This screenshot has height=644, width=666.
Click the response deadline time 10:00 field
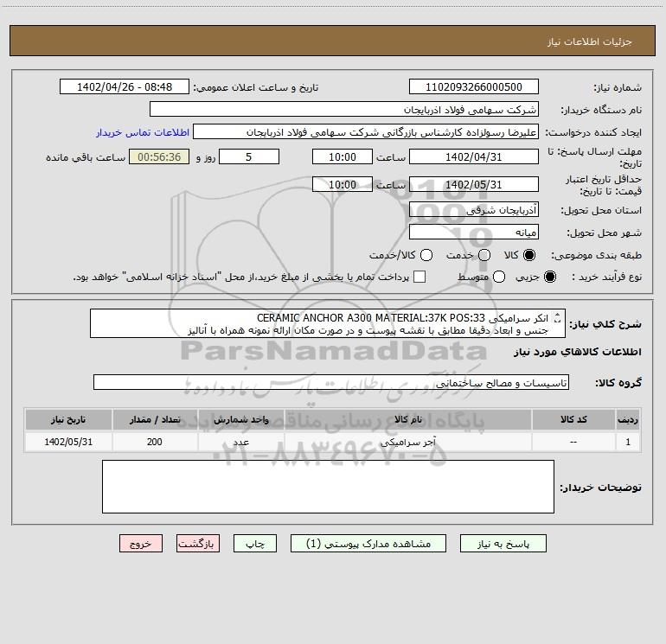point(343,156)
